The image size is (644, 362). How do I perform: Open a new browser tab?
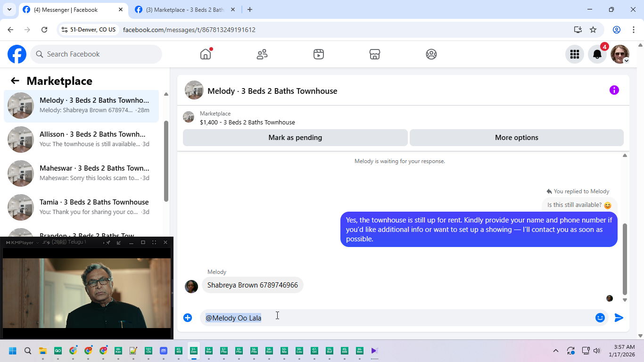pos(250,9)
